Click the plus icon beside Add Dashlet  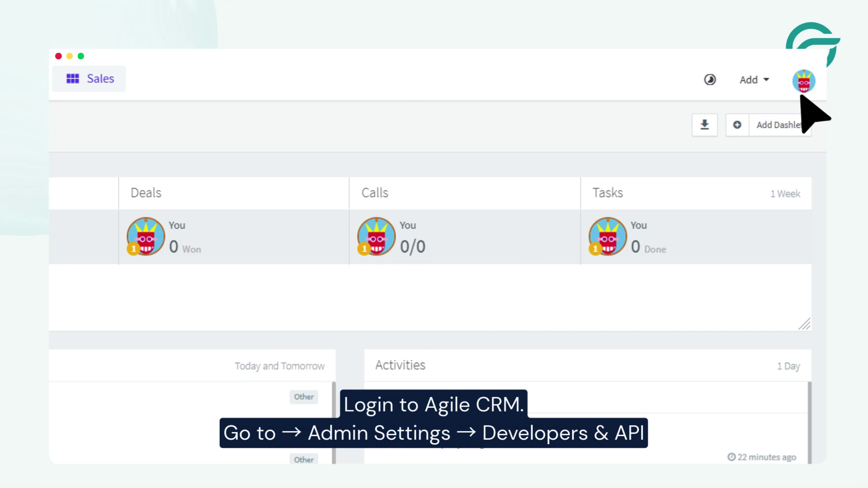pyautogui.click(x=737, y=125)
